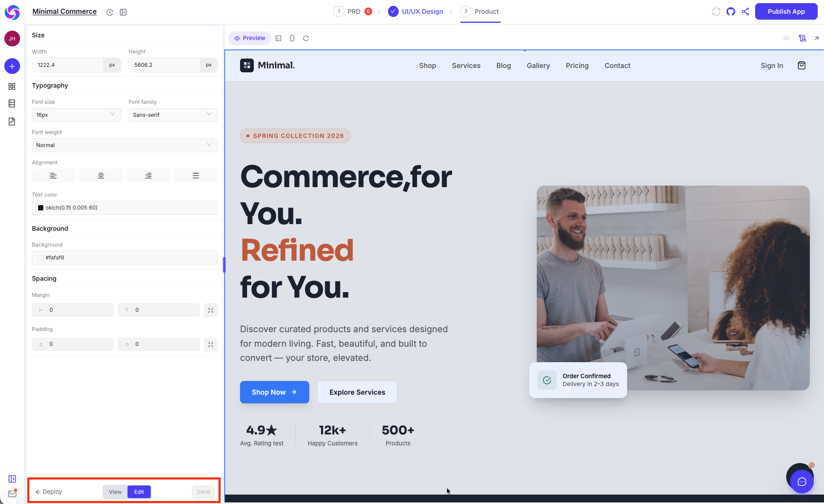The image size is (824, 504).
Task: Go to the UI/UX Design step
Action: 422,11
